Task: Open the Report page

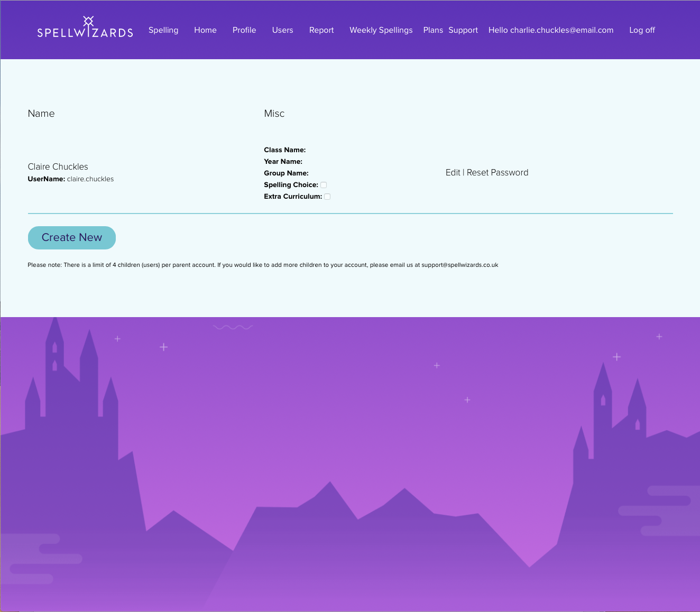Action: pyautogui.click(x=321, y=30)
